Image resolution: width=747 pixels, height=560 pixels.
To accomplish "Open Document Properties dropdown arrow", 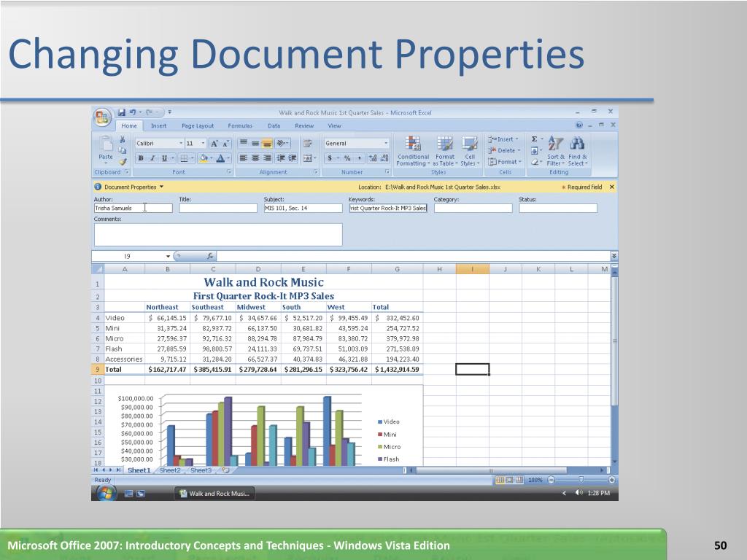I will [x=161, y=187].
